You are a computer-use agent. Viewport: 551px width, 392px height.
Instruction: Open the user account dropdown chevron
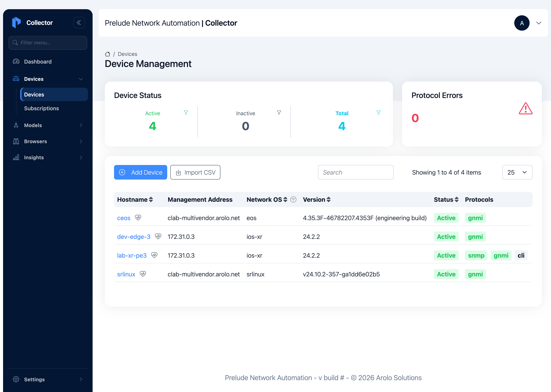(539, 23)
